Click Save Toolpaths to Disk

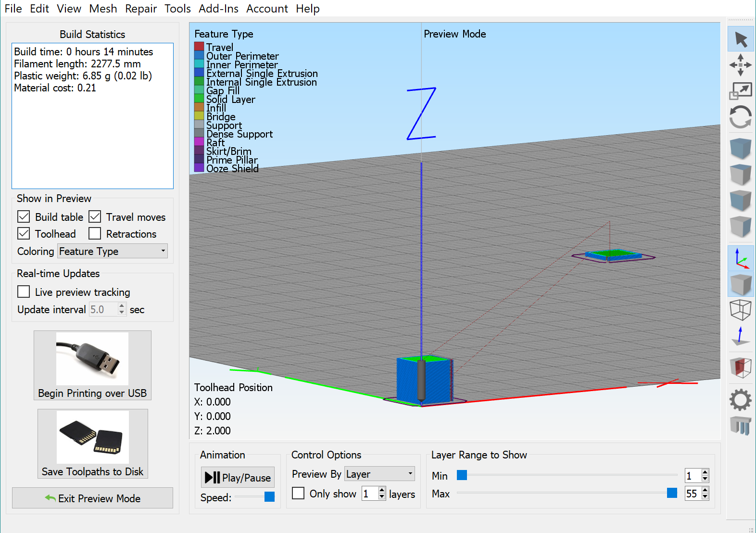coord(92,444)
